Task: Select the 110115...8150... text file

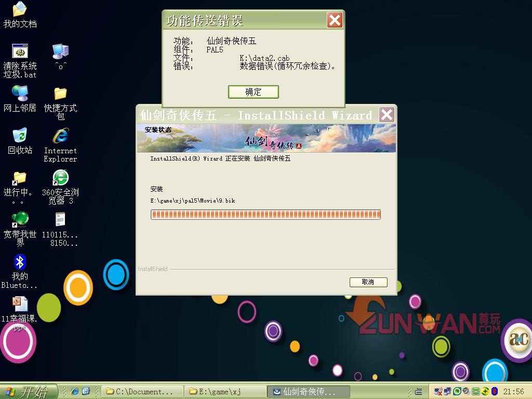Action: pos(60,229)
